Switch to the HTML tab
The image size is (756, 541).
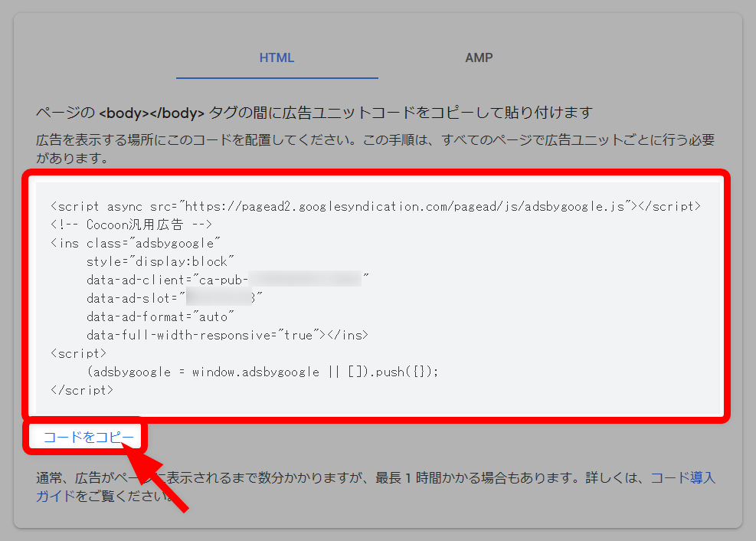pyautogui.click(x=277, y=58)
